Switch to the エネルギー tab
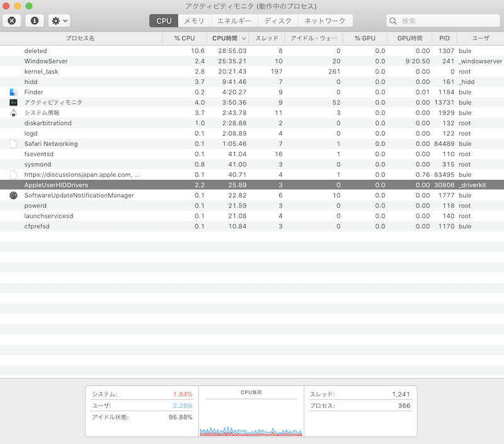The width and height of the screenshot is (504, 444). pyautogui.click(x=234, y=21)
